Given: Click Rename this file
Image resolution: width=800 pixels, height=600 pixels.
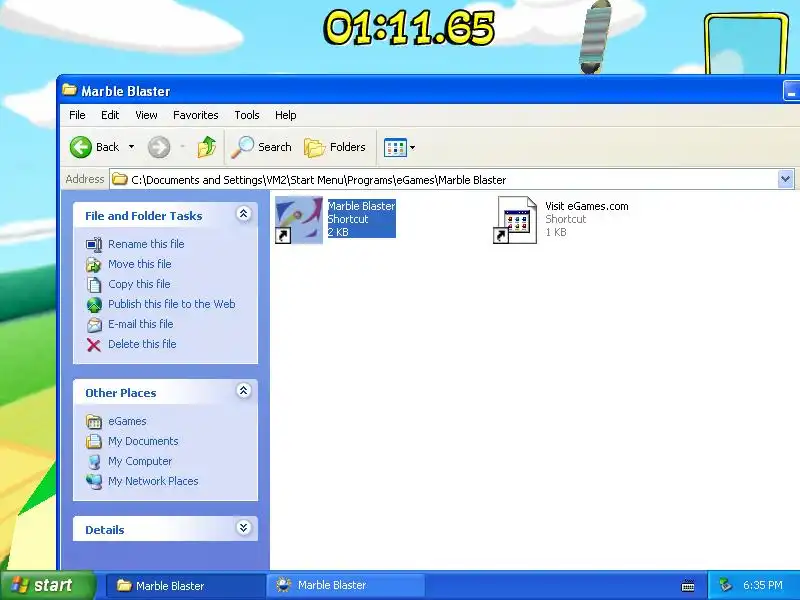Looking at the screenshot, I should click(146, 244).
